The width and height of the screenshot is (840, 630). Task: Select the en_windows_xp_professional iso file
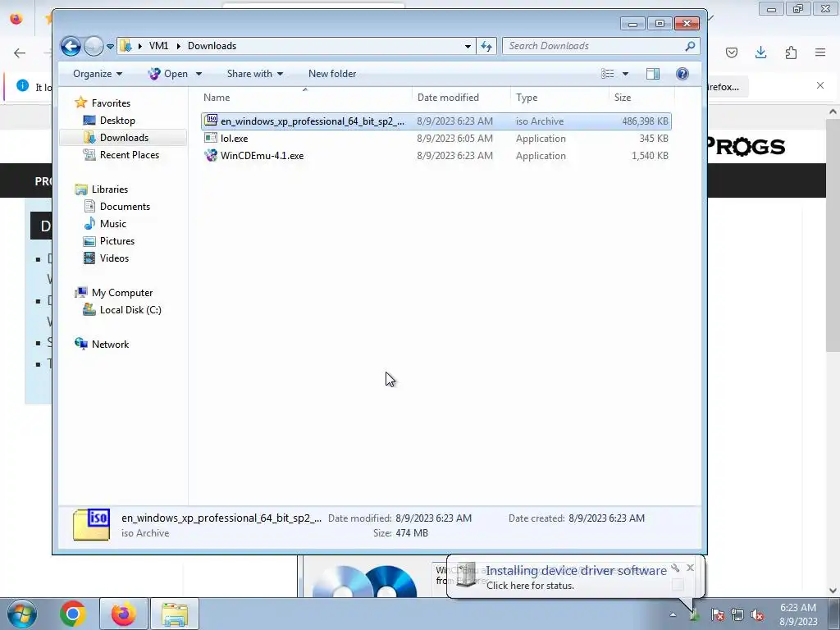tap(436, 121)
